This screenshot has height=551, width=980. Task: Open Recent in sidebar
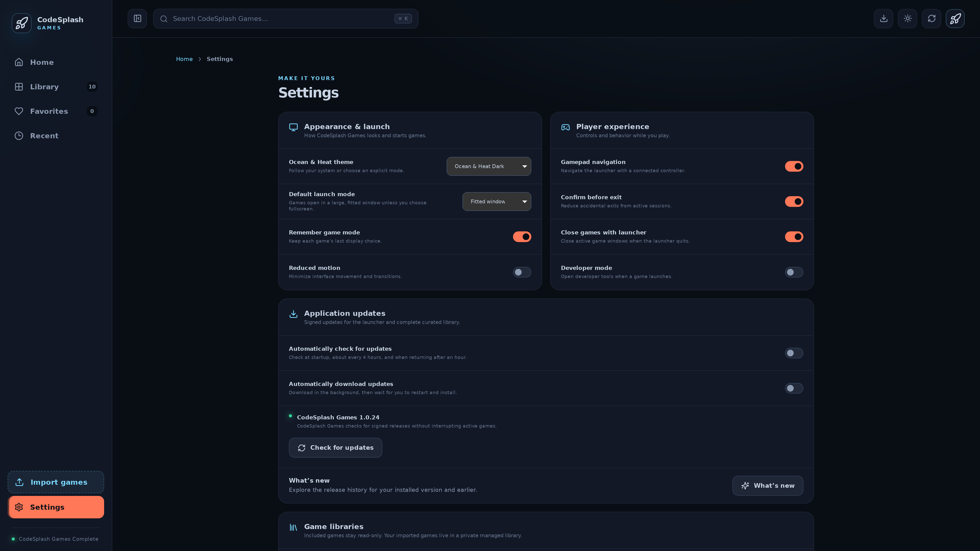pos(56,136)
